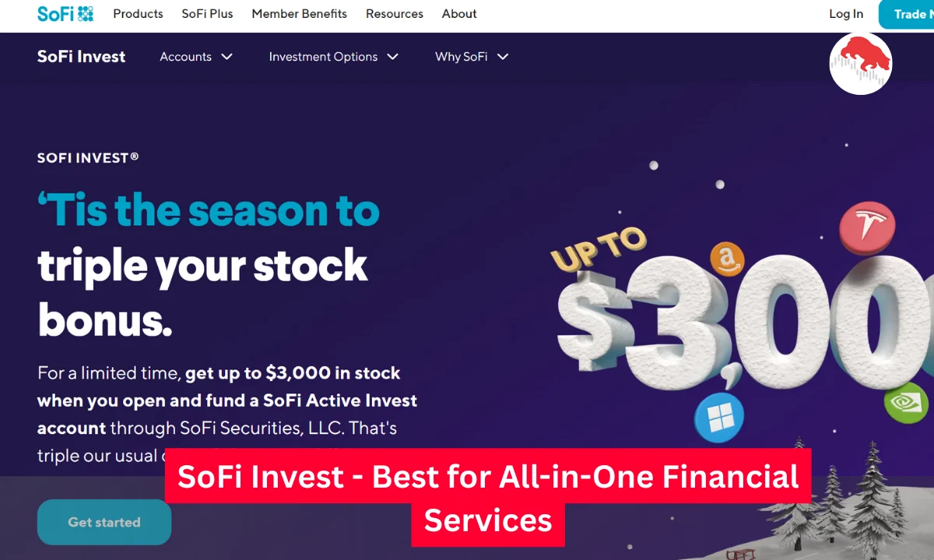Expand the Why SoFi dropdown

click(x=471, y=56)
